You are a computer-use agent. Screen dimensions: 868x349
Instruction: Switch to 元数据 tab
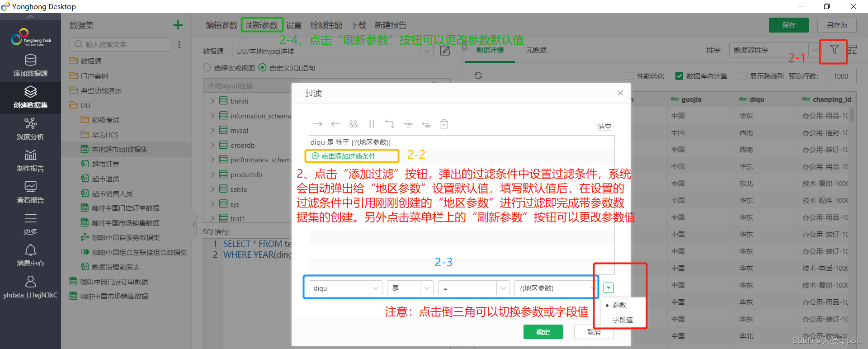(x=536, y=50)
